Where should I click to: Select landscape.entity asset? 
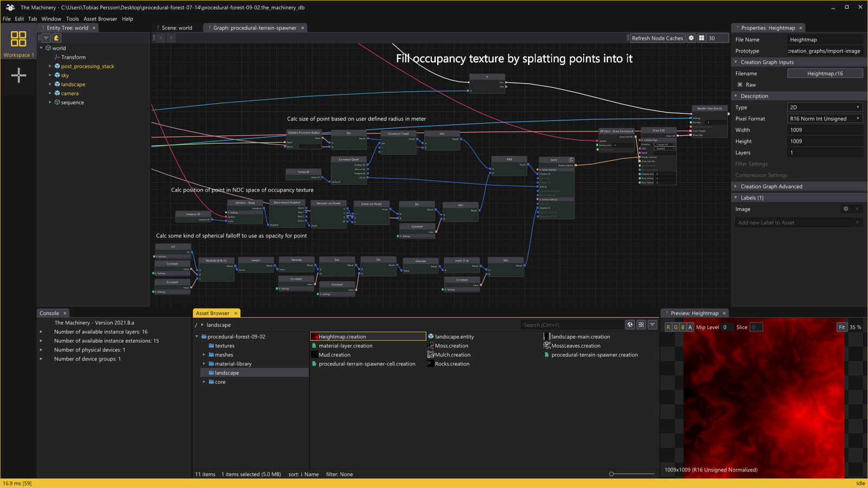click(451, 337)
